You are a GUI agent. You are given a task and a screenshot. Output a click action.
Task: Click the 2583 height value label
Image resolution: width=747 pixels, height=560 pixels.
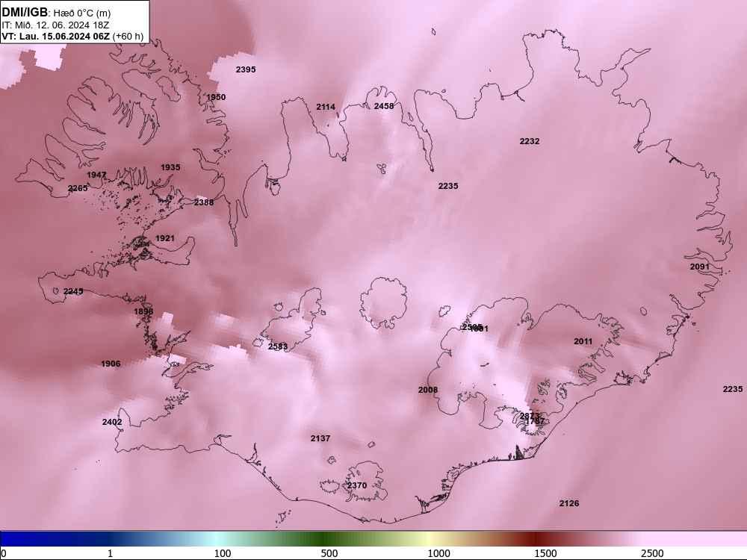tap(278, 346)
